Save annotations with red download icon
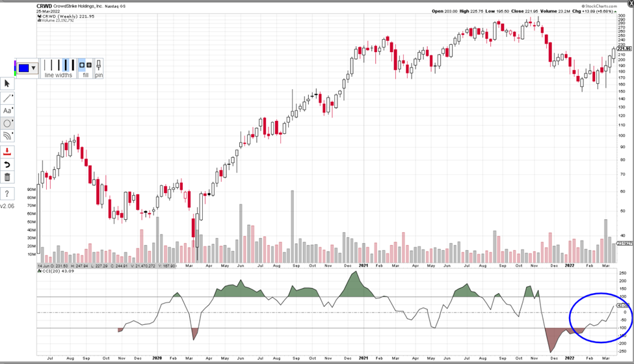This screenshot has height=364, width=634. pyautogui.click(x=7, y=152)
